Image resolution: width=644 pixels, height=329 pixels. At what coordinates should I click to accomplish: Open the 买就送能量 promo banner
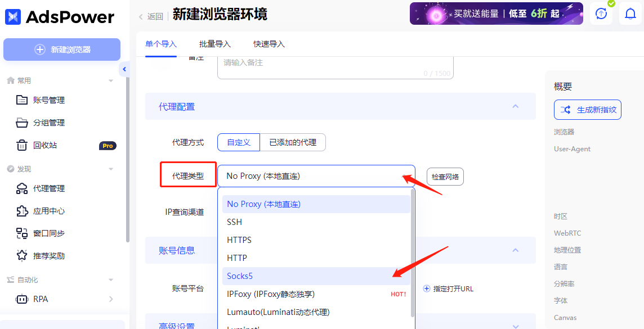pyautogui.click(x=497, y=13)
